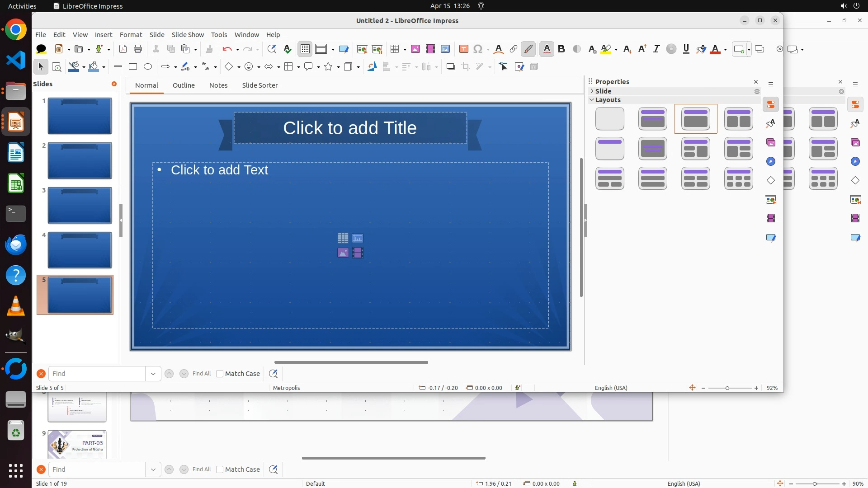Enable Match Case in upper find bar
868x488 pixels.
(x=220, y=374)
